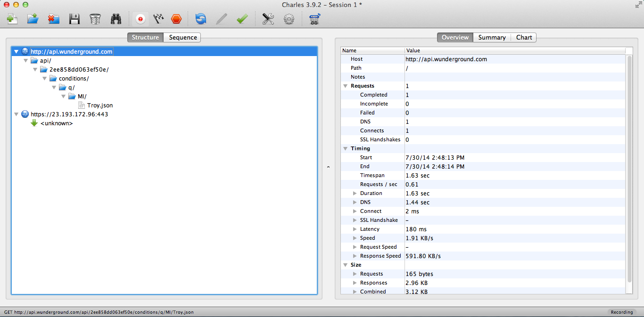Collapse the api.wunderground.com host node
Viewport: 644px width, 317px height.
[17, 52]
